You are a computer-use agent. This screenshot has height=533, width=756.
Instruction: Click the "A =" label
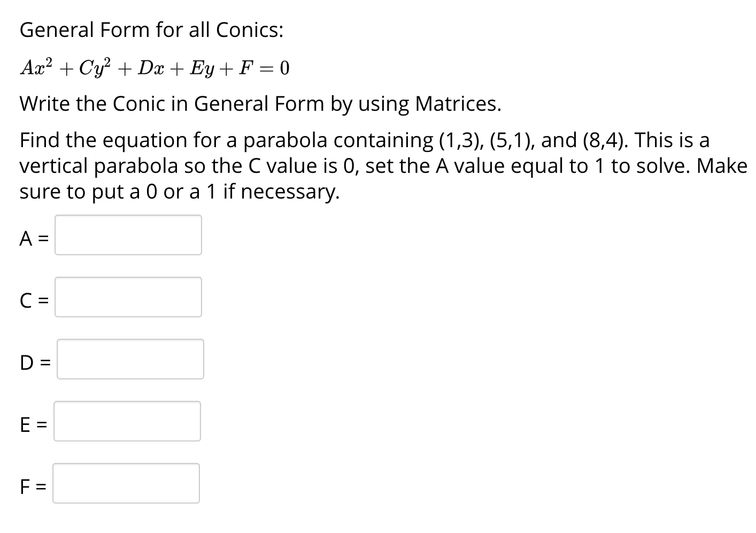coord(34,239)
